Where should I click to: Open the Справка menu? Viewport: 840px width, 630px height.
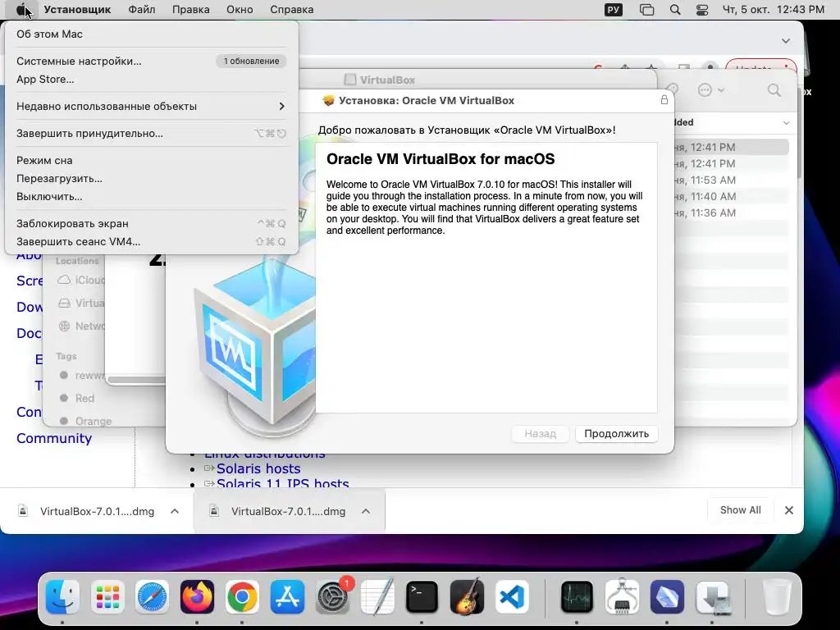pos(292,10)
